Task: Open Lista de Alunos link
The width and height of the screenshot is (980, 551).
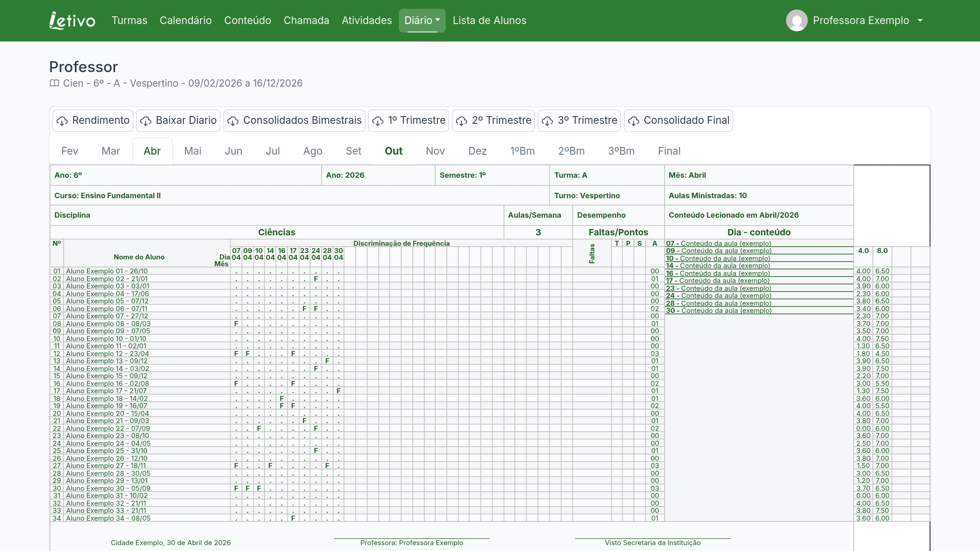Action: point(490,20)
